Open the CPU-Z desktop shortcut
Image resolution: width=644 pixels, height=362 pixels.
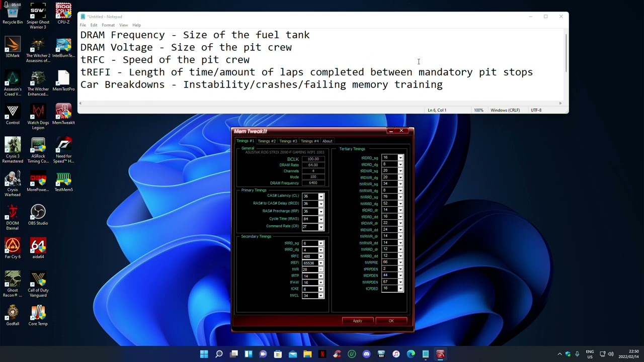click(x=63, y=14)
